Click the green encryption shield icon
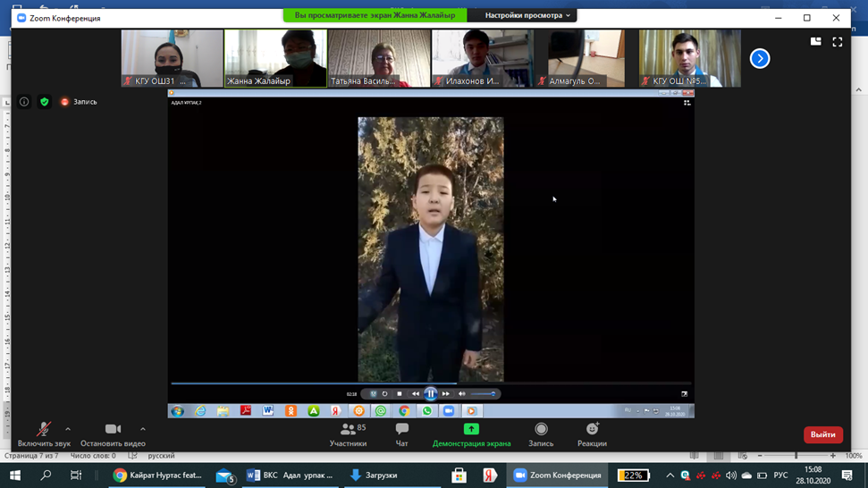The image size is (868, 488). (45, 102)
